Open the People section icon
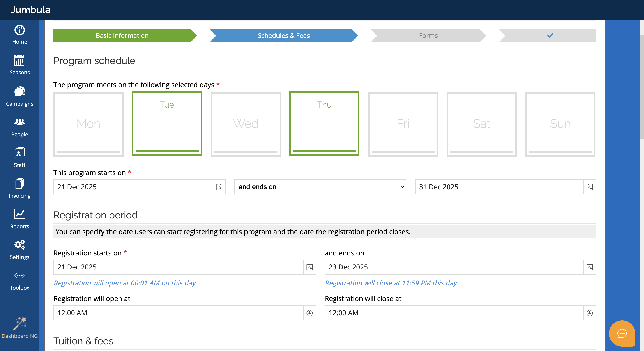Viewport: 644px width, 351px height. pos(19,122)
